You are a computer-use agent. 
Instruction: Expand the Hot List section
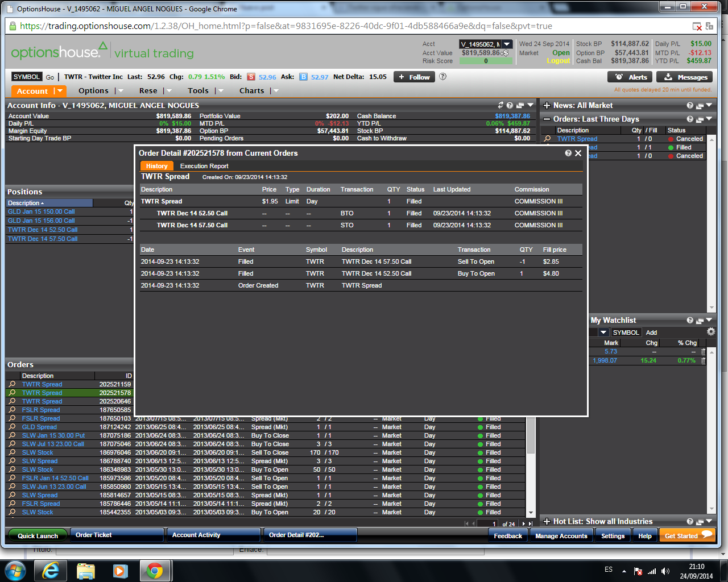tap(547, 521)
